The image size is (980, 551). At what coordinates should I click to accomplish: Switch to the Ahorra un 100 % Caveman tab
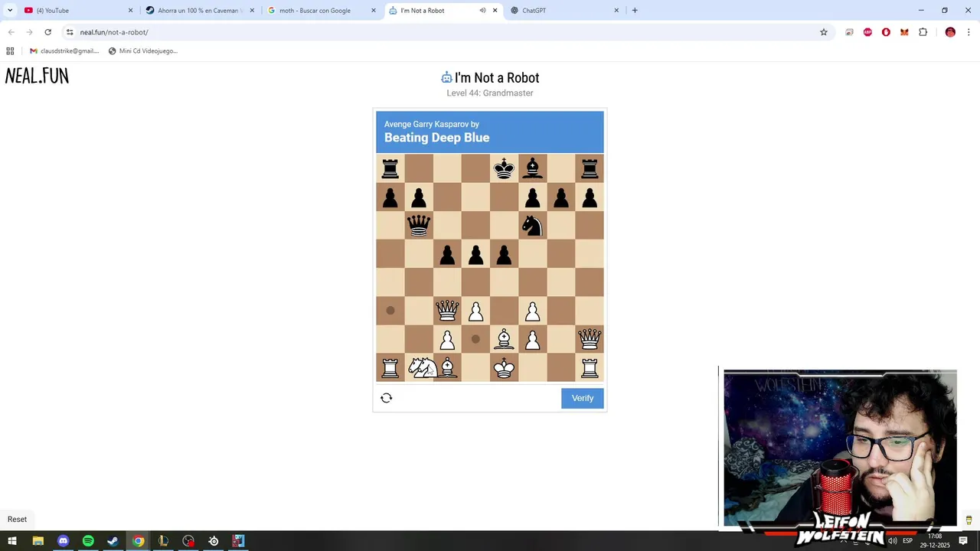pyautogui.click(x=199, y=11)
